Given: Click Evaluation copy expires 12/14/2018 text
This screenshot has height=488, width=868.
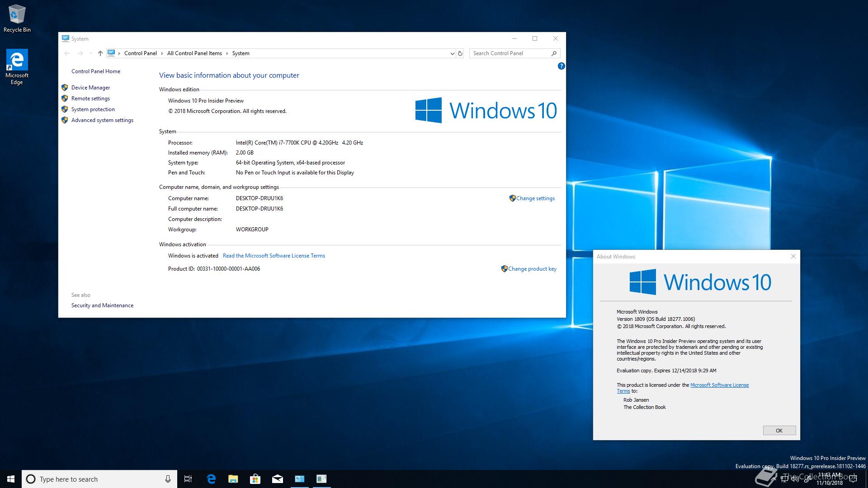Looking at the screenshot, I should pyautogui.click(x=666, y=371).
